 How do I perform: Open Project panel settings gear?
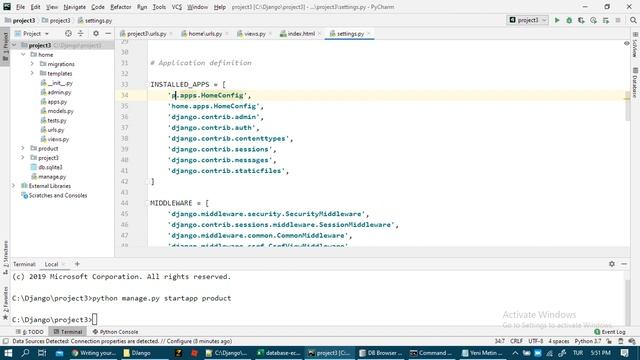(x=96, y=33)
